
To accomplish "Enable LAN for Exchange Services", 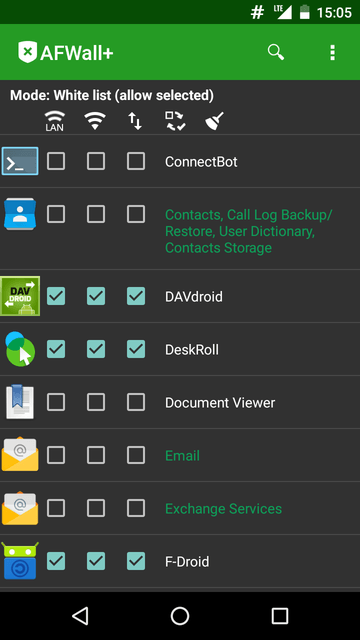I will pos(56,508).
